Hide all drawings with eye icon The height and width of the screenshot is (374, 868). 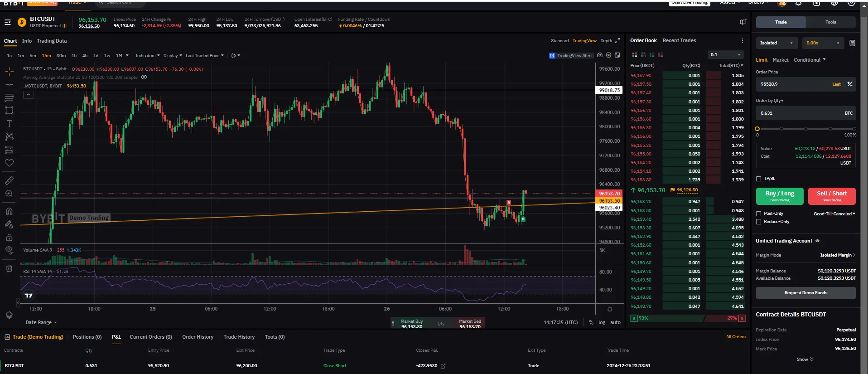9,250
